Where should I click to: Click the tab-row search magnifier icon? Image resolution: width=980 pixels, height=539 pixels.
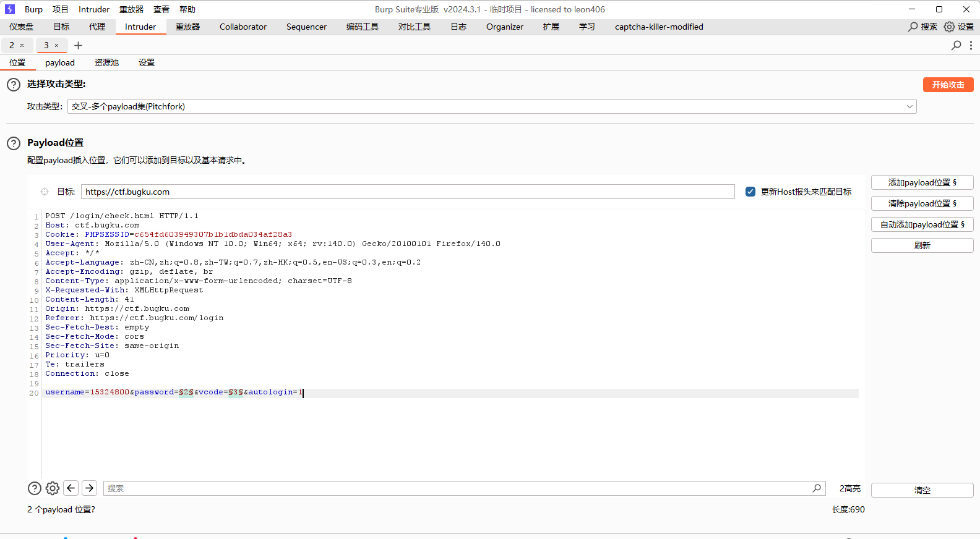pyautogui.click(x=956, y=45)
